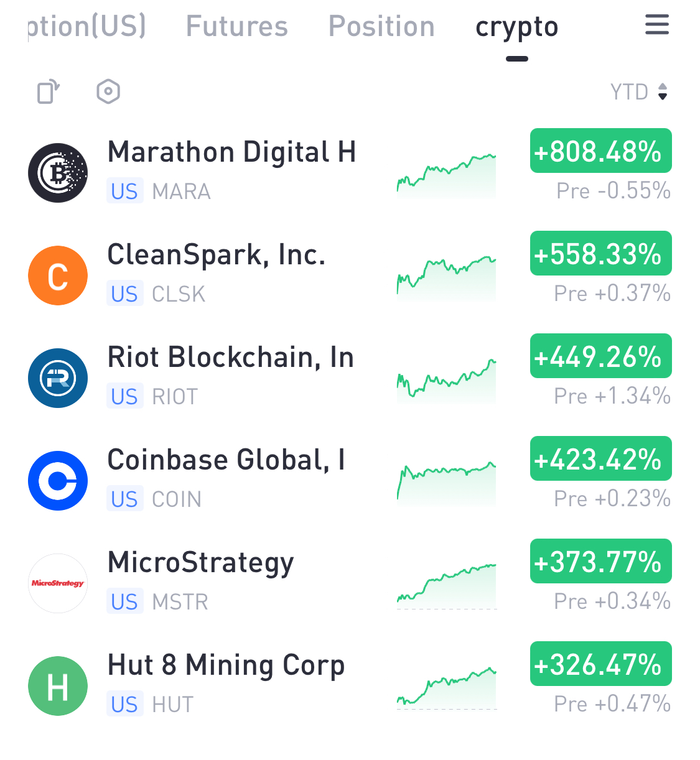Tap the orange CleanSpark logo
This screenshot has width=700, height=760.
click(x=58, y=276)
